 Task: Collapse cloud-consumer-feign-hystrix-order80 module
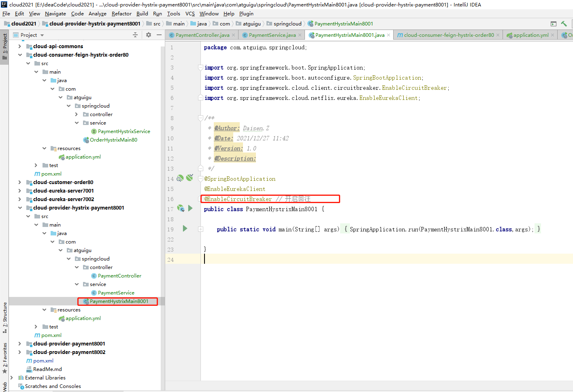coord(19,55)
